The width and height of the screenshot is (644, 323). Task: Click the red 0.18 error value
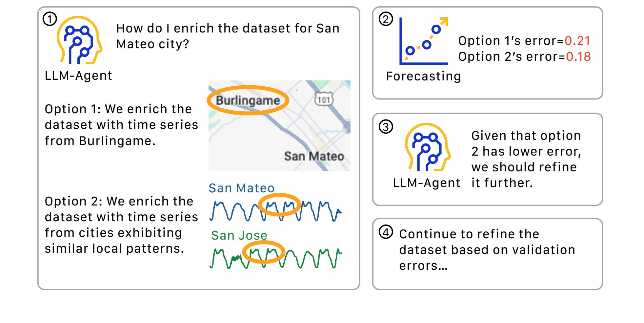pyautogui.click(x=578, y=56)
